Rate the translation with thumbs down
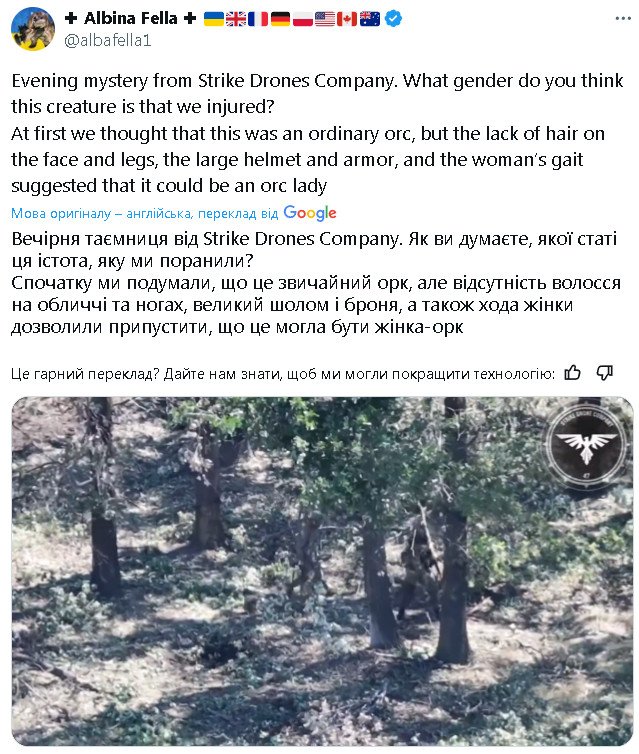 (604, 373)
